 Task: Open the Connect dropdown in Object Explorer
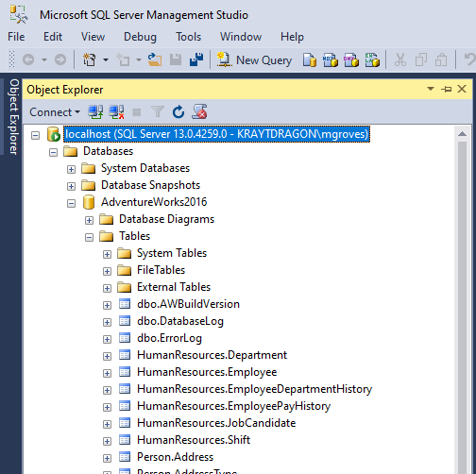55,112
